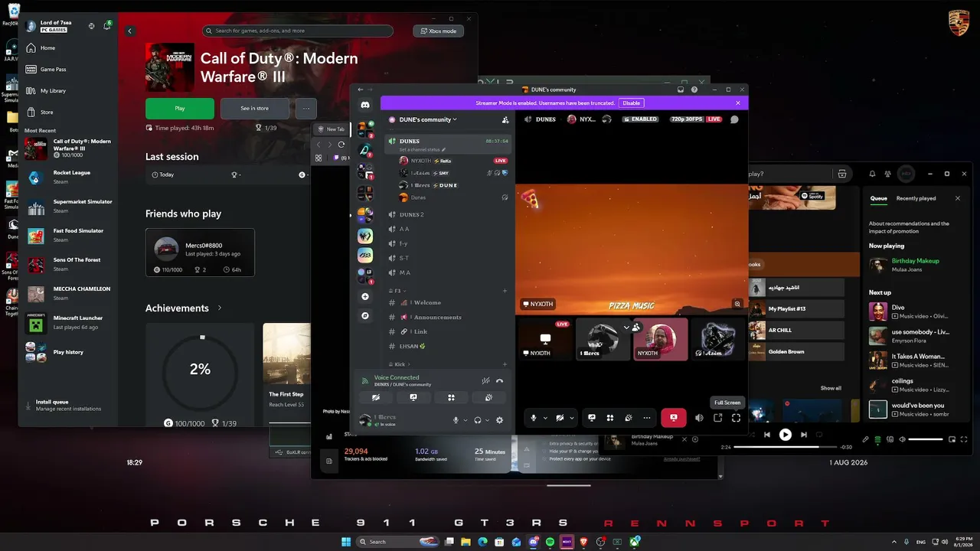Image resolution: width=980 pixels, height=551 pixels.
Task: Play Call of Duty Modern Warfare III
Action: click(180, 108)
